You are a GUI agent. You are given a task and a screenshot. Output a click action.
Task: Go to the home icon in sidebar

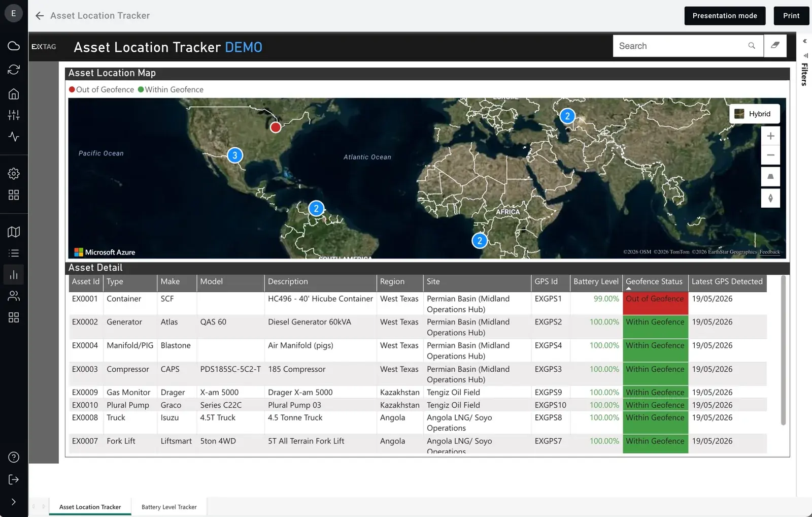point(14,93)
